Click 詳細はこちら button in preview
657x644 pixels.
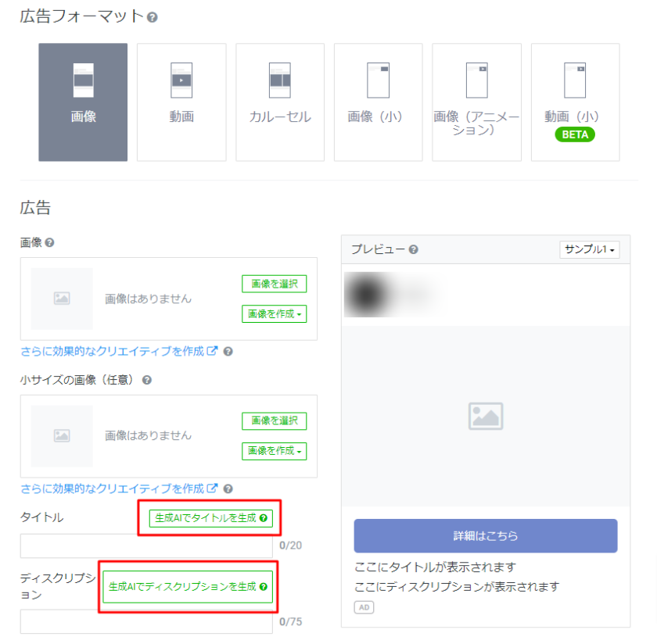485,536
